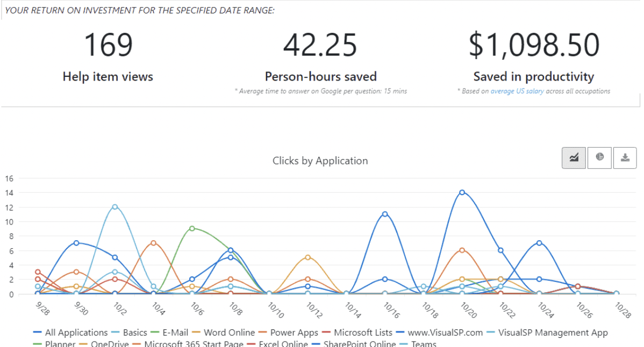Toggle the Microsoft 365 Start Page series
Image resolution: width=644 pixels, height=347 pixels.
point(193,344)
